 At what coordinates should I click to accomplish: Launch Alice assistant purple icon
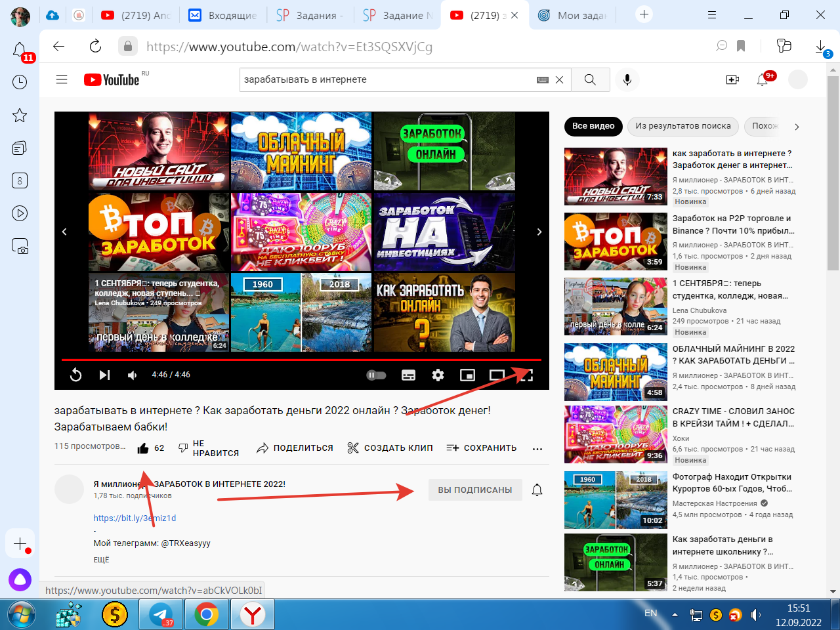(20, 580)
